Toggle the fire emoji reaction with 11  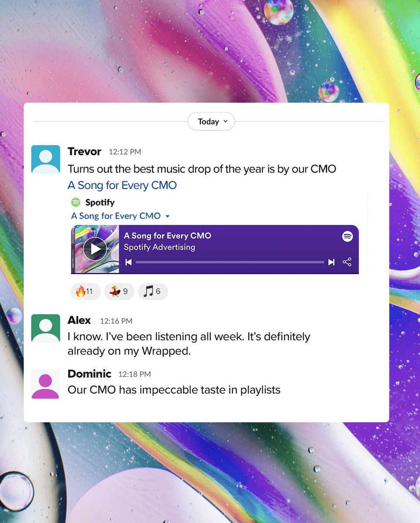(85, 292)
